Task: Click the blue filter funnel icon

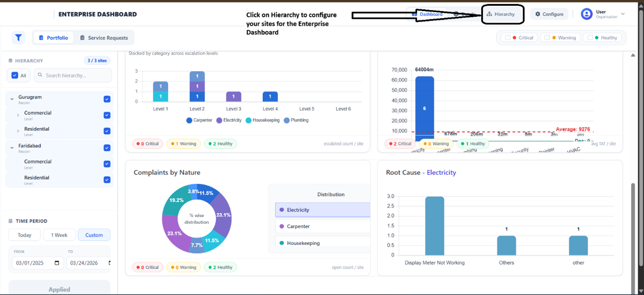Action: (x=18, y=38)
